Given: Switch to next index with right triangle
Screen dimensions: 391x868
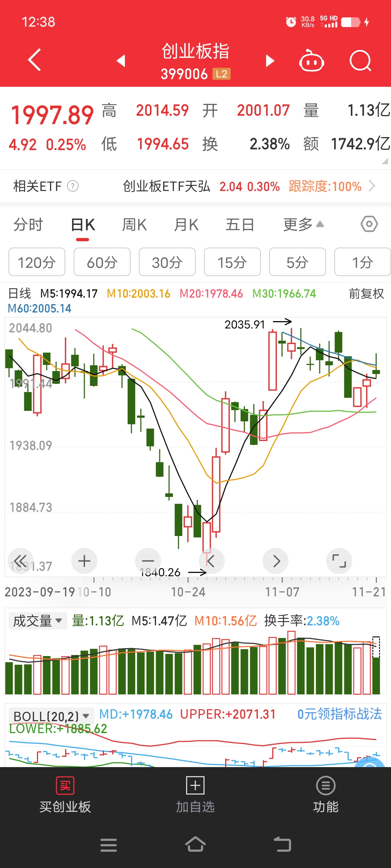Looking at the screenshot, I should (x=270, y=60).
